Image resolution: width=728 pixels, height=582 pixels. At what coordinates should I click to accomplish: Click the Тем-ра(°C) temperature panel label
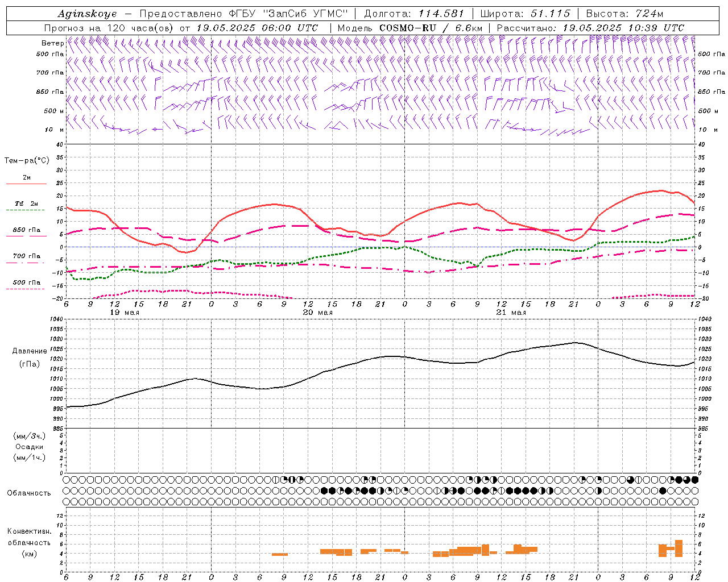tap(27, 161)
